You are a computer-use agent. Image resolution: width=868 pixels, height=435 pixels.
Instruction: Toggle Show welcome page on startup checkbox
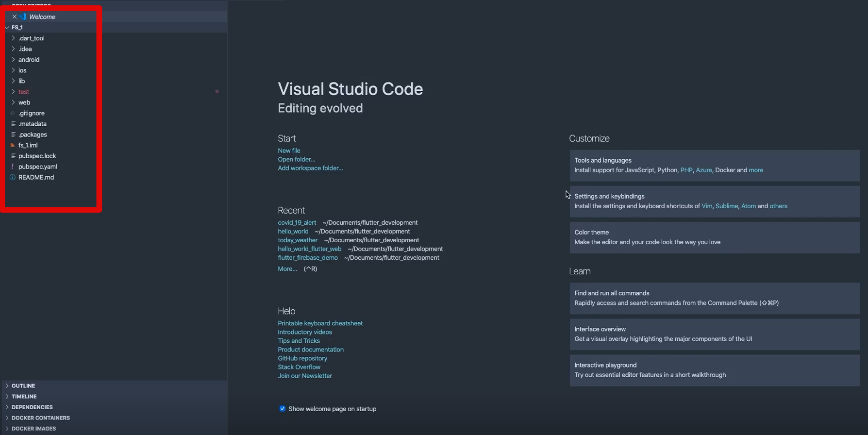coord(282,409)
